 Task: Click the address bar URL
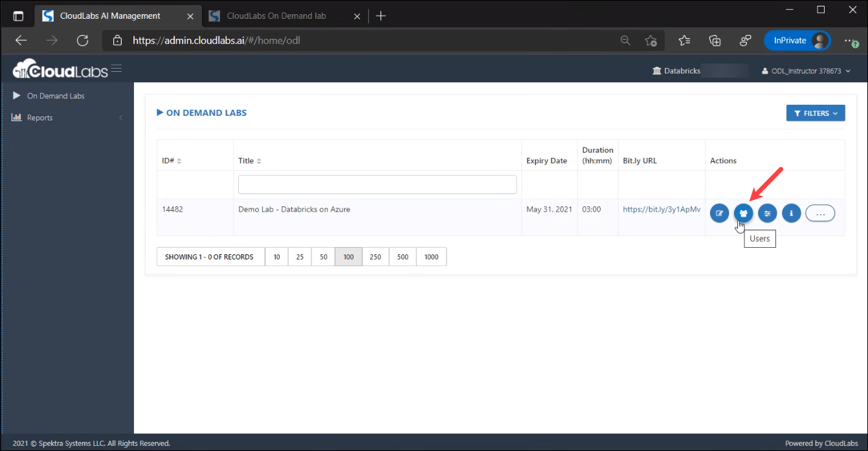coord(216,41)
